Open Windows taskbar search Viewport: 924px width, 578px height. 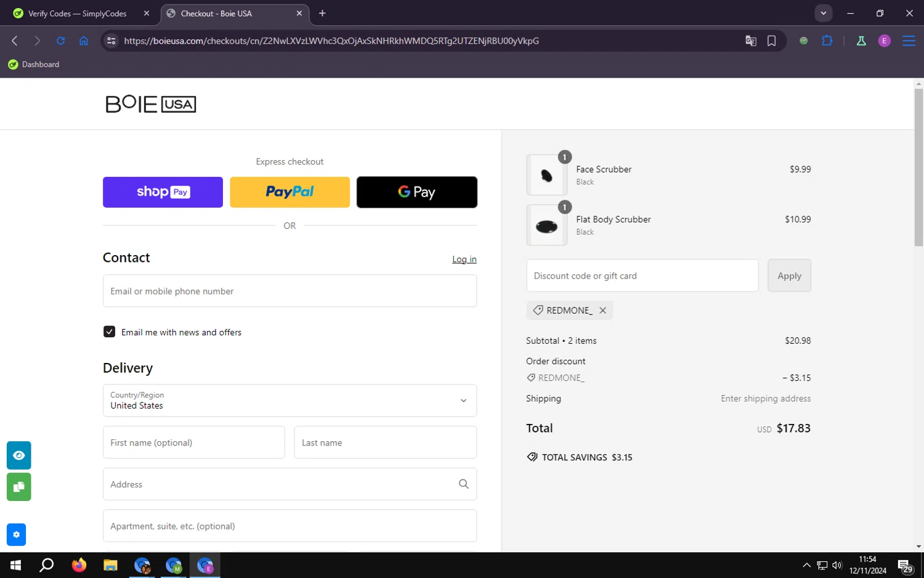coord(47,565)
